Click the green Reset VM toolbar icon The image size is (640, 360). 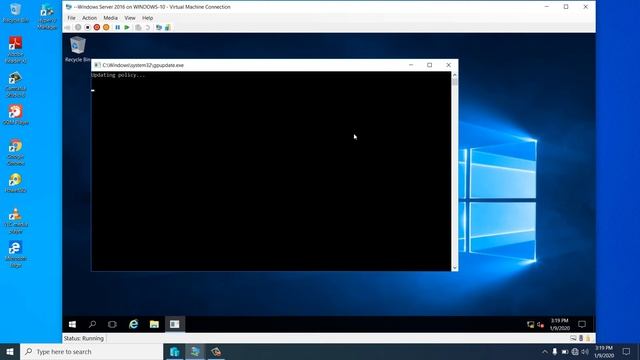pyautogui.click(x=127, y=27)
